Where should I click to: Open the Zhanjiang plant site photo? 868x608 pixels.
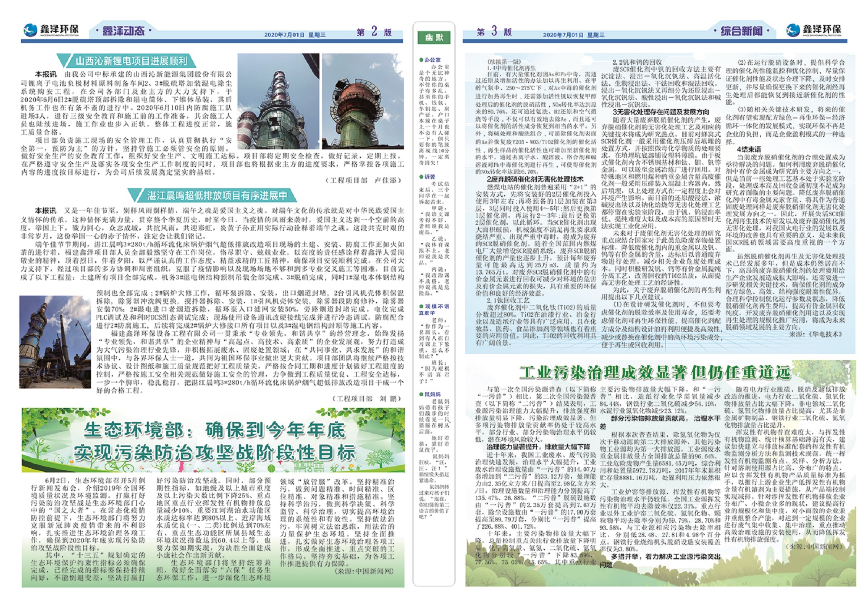[55, 341]
